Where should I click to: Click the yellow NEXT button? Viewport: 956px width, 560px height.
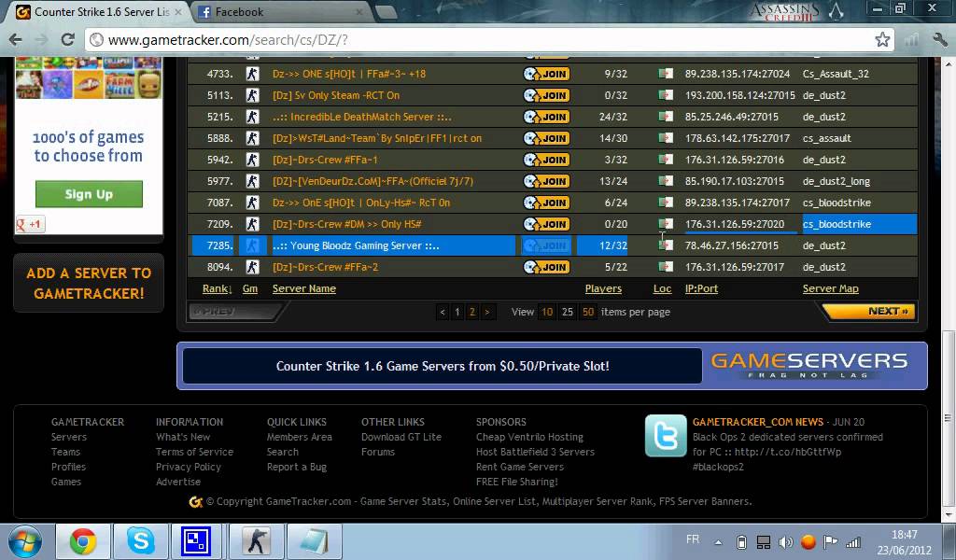[x=868, y=312]
